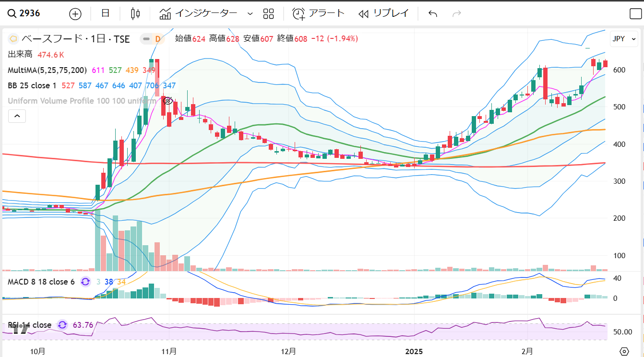Create an アラート alert

click(x=319, y=13)
